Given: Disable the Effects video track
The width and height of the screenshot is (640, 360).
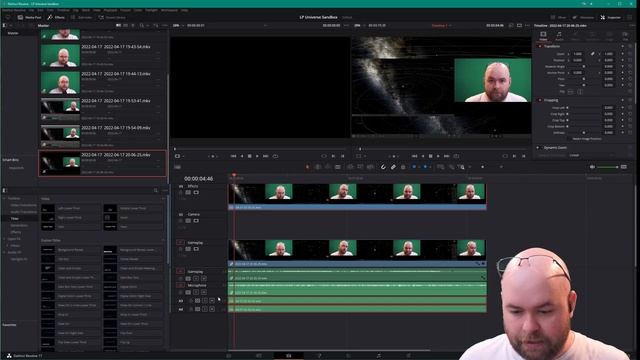Looking at the screenshot, I should pyautogui.click(x=196, y=192).
